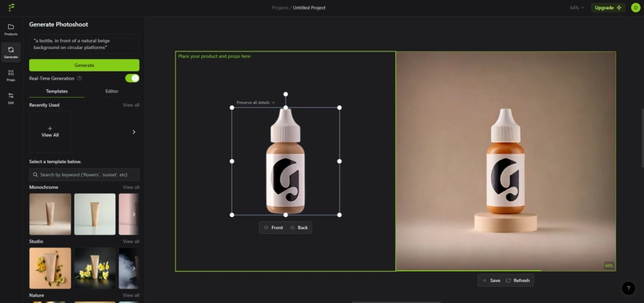The width and height of the screenshot is (644, 303).
Task: Click the Monochrome row next arrow
Action: point(134,214)
